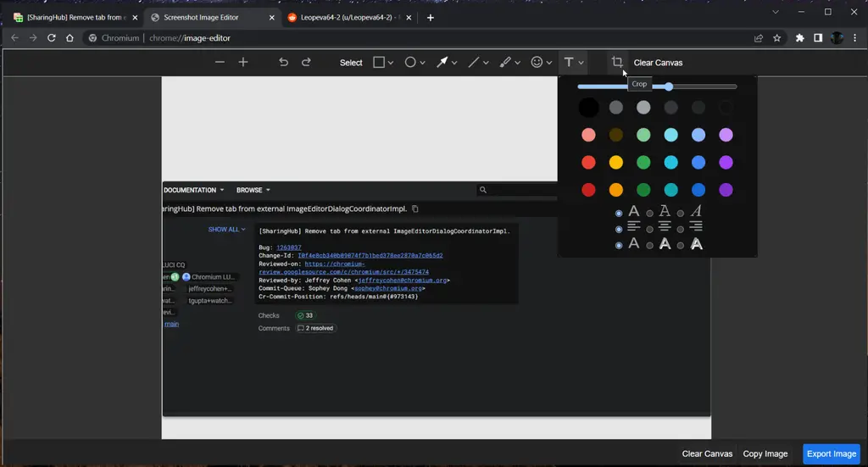Screen dimensions: 868x467
Task: Pick the yellow color swatch
Action: (616, 162)
